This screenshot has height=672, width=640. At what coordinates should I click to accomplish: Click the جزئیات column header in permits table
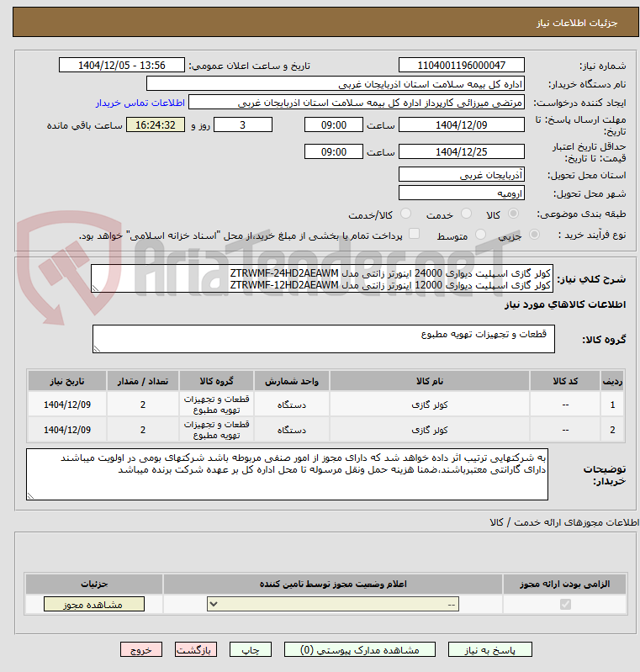click(x=94, y=584)
